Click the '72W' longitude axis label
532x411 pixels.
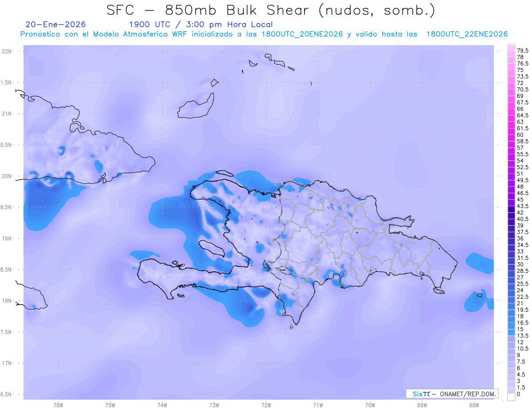266,405
